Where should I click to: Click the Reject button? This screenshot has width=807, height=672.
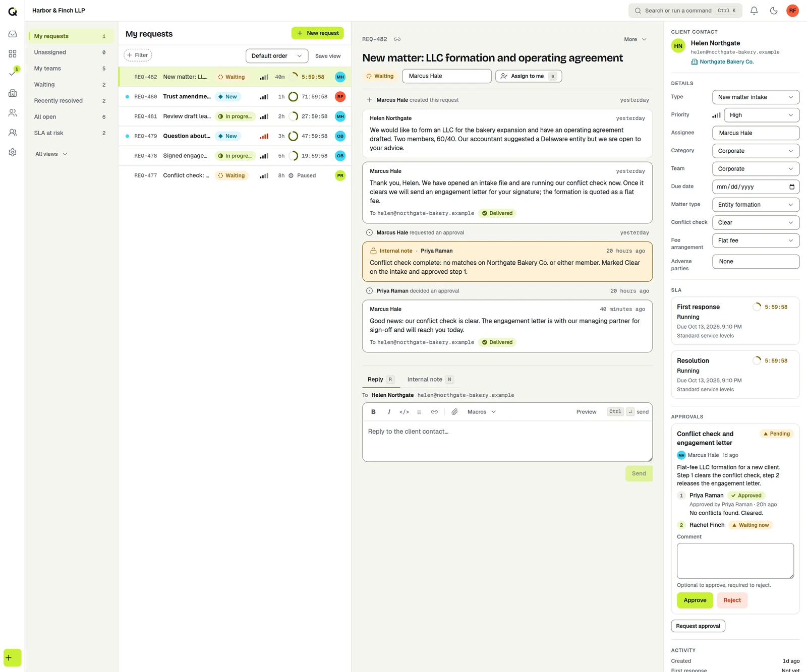point(732,600)
